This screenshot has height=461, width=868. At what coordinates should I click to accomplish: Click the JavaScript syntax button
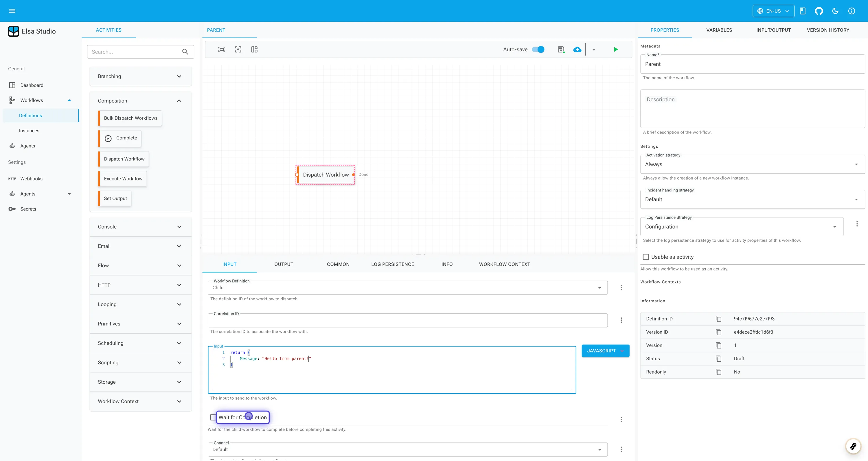(x=606, y=351)
